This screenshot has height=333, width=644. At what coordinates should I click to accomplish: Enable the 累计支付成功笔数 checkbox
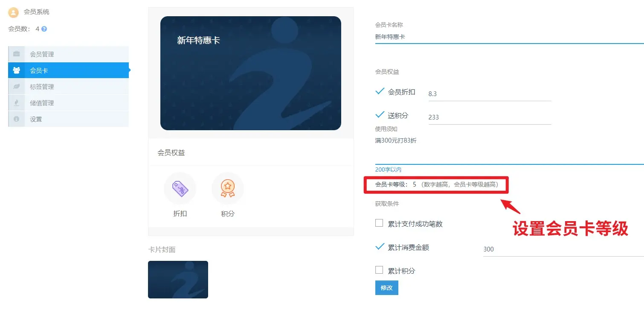(379, 223)
